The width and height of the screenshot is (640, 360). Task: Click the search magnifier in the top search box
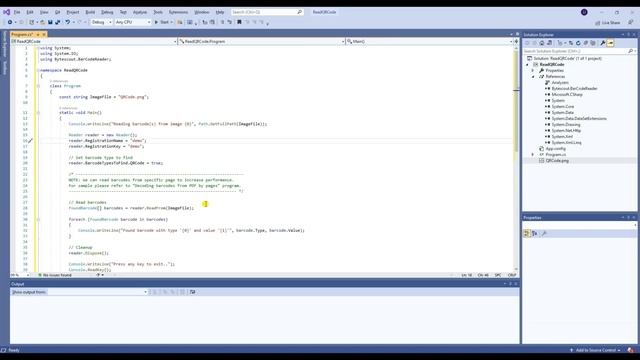[x=299, y=12]
